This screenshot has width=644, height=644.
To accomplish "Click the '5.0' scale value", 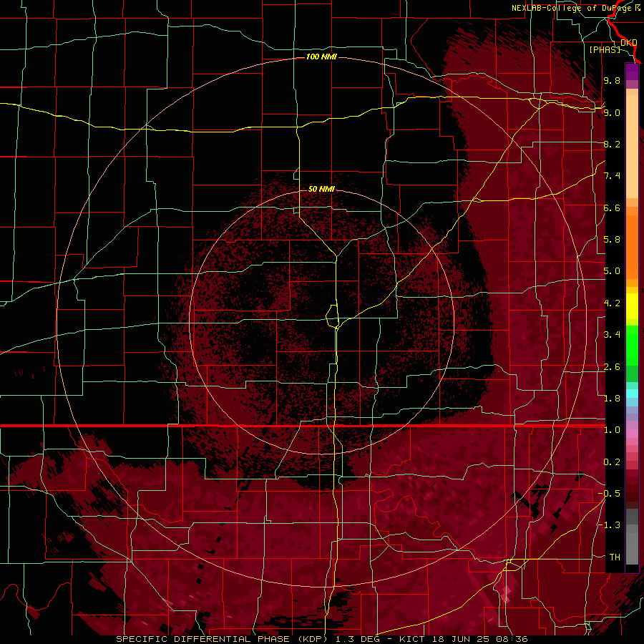I will click(x=612, y=271).
